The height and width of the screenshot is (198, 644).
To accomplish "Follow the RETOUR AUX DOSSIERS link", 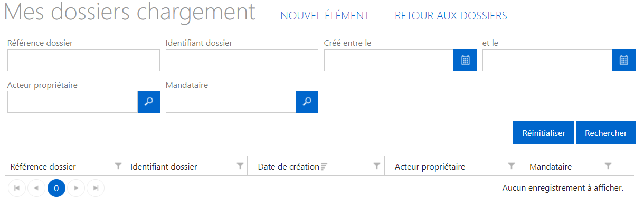I will point(451,16).
